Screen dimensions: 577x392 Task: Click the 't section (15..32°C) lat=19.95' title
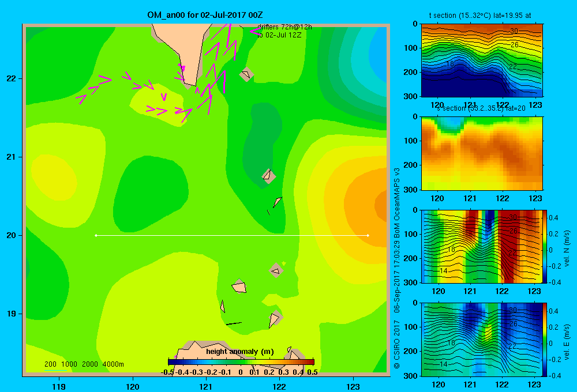480,16
